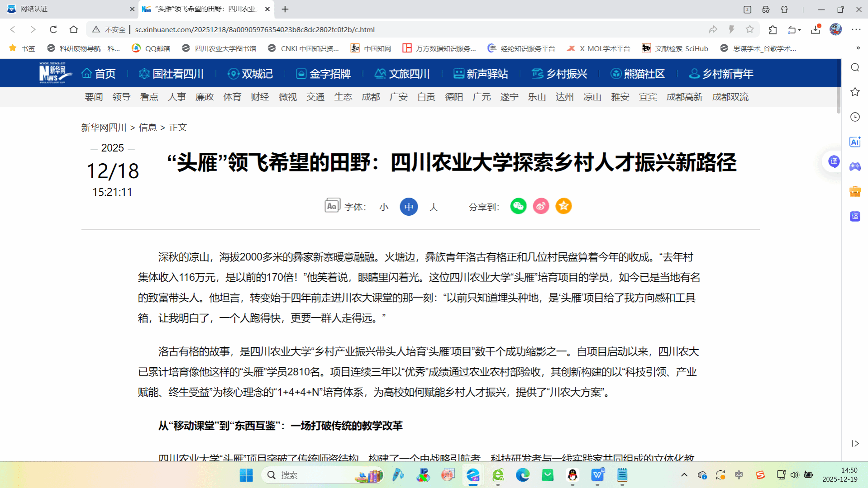Show hidden system tray icons
The height and width of the screenshot is (488, 868).
684,475
